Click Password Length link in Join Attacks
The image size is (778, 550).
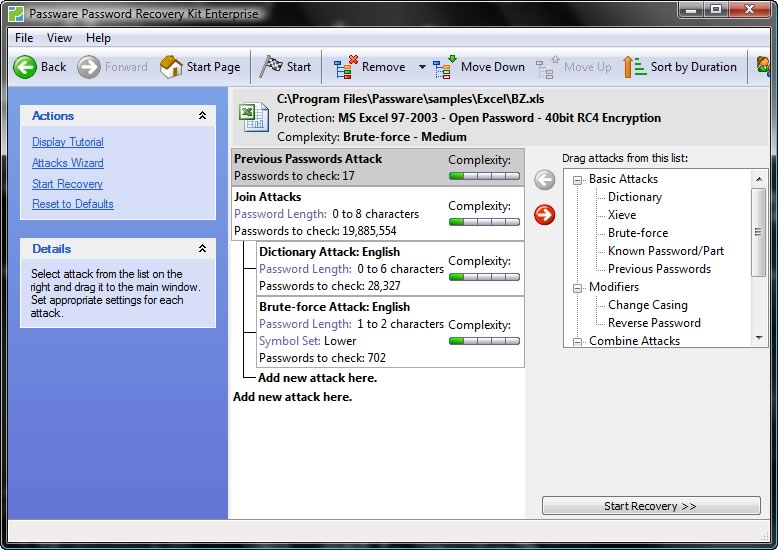(x=280, y=214)
